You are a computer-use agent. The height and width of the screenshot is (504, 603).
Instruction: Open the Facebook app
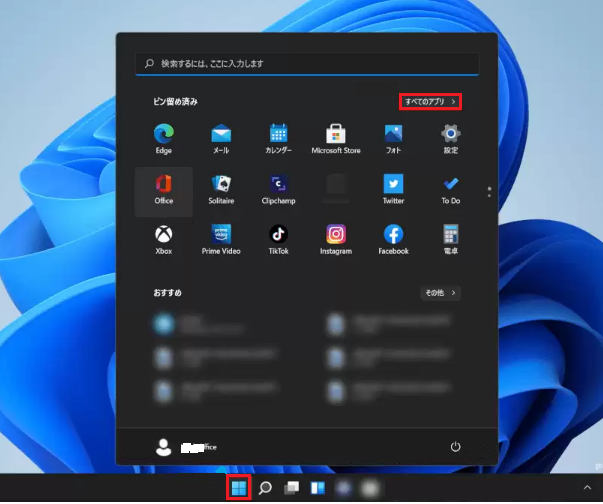click(x=393, y=240)
